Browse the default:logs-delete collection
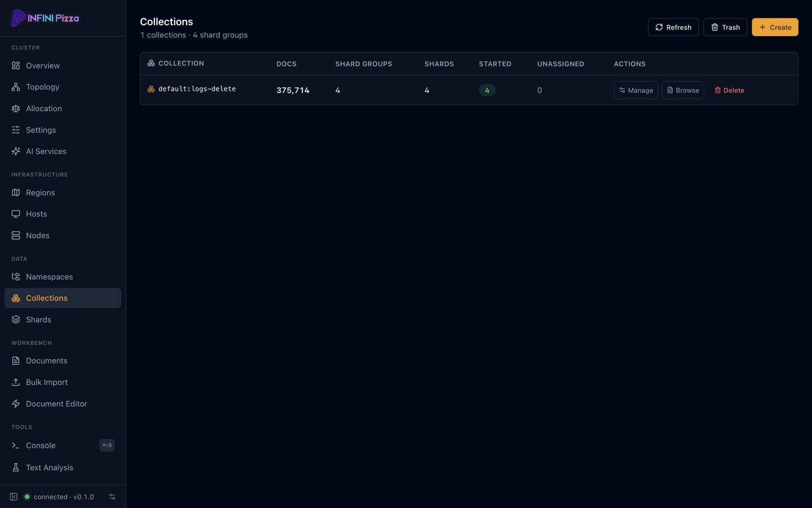 click(x=683, y=90)
